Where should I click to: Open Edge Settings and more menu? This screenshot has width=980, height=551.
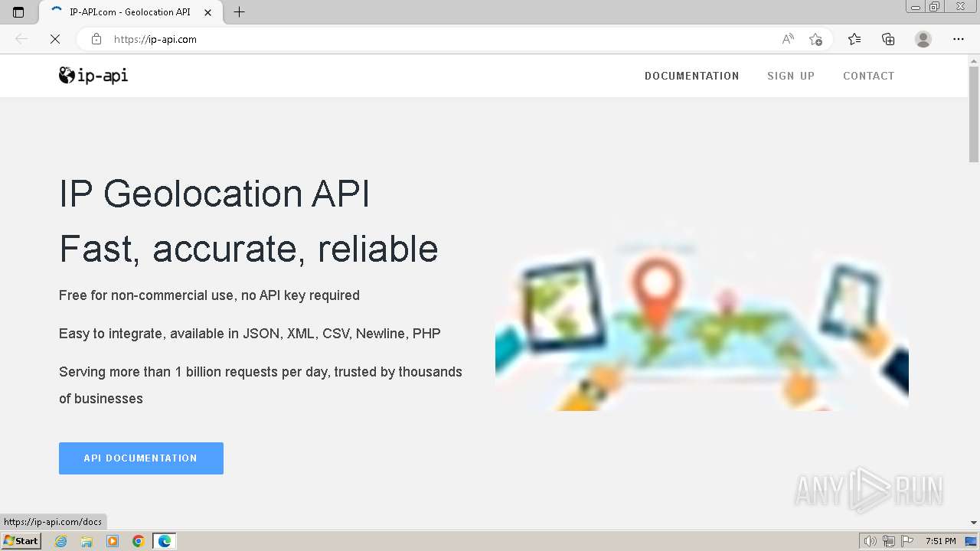click(x=959, y=39)
